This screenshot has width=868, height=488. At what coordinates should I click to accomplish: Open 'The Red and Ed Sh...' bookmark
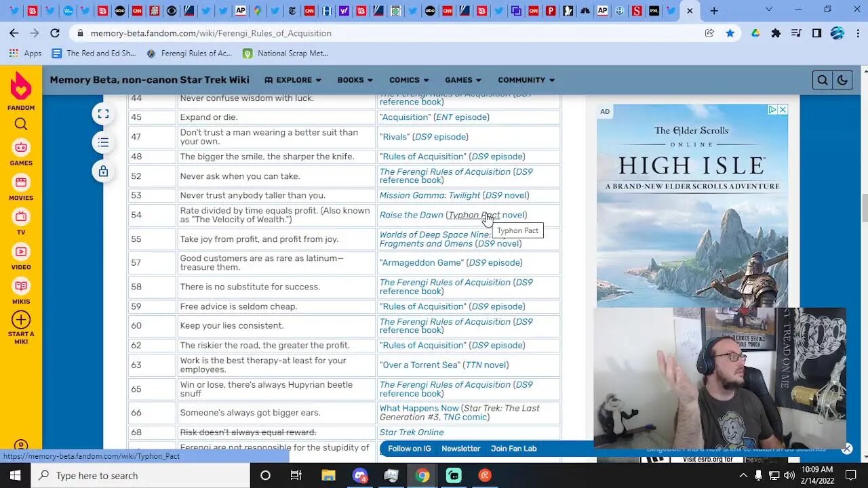tap(94, 53)
